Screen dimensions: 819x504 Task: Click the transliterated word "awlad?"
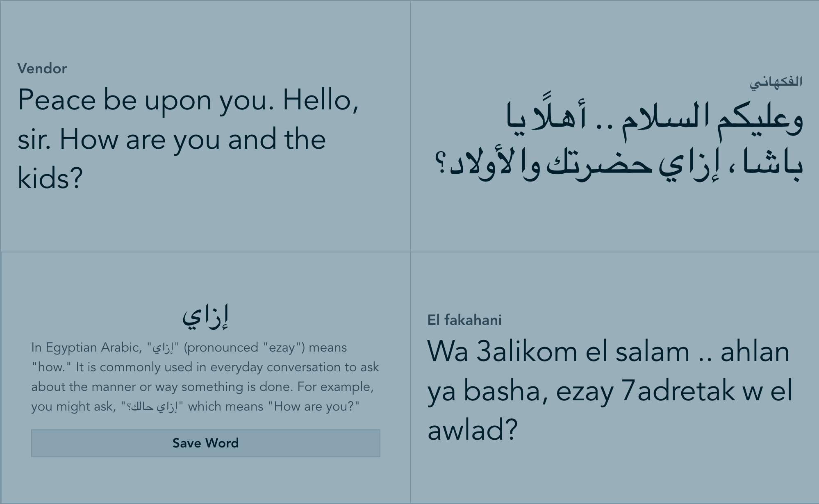click(472, 431)
